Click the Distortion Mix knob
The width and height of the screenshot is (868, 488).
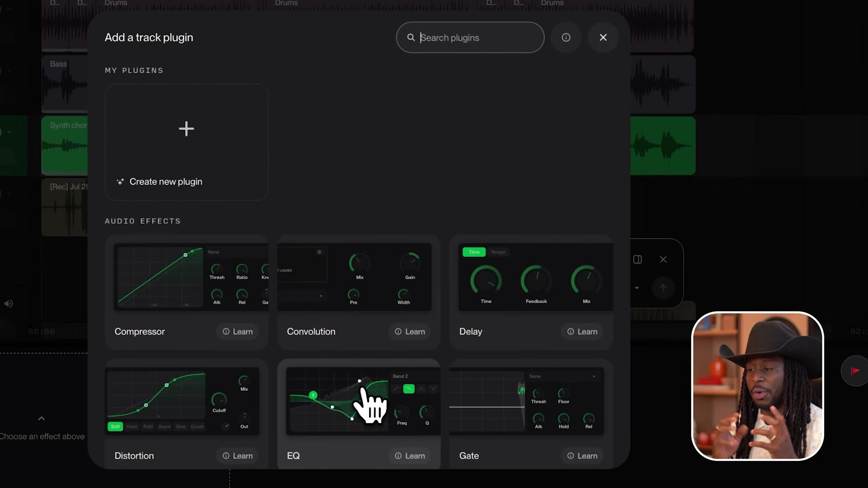pyautogui.click(x=244, y=381)
